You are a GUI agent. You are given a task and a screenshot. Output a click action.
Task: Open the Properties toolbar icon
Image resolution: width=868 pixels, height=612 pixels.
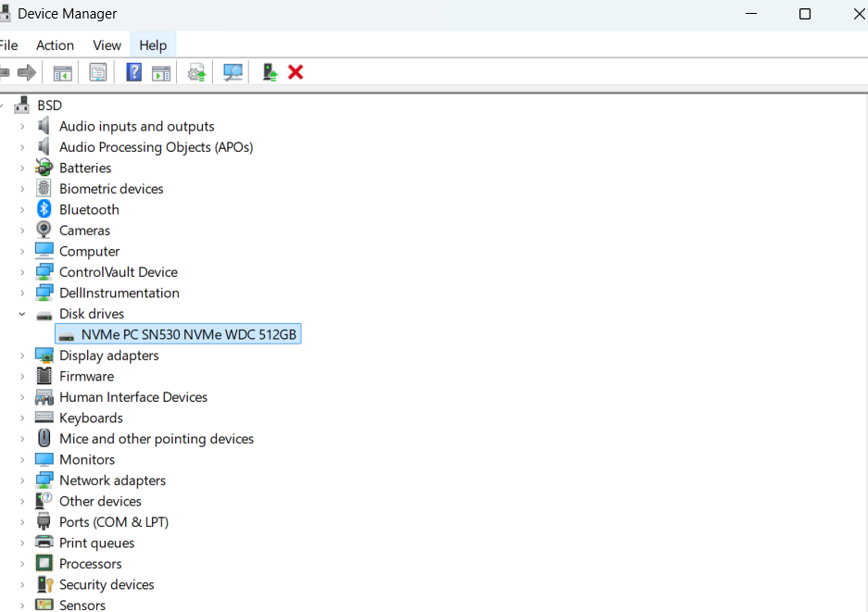point(97,72)
